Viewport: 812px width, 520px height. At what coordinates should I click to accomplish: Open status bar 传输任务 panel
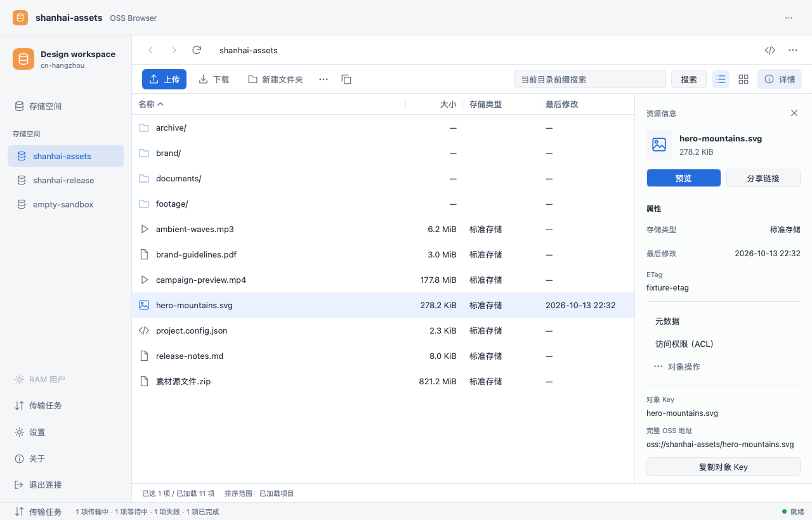[38, 511]
